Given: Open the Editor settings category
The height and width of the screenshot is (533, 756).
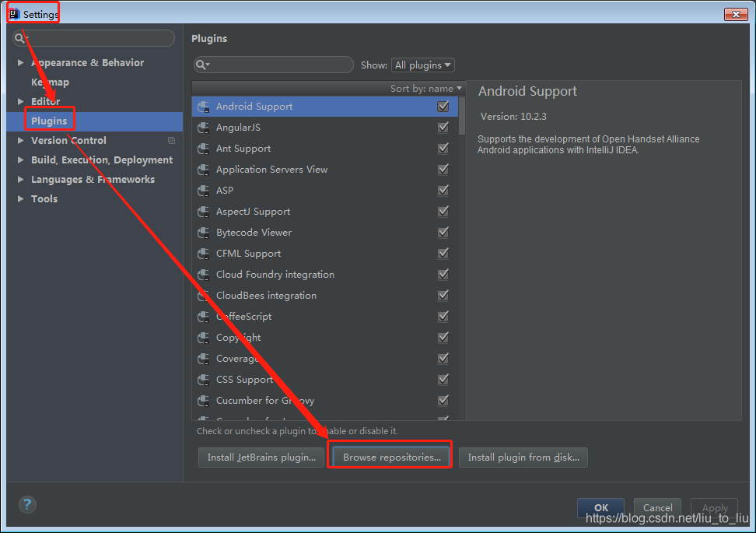Looking at the screenshot, I should point(46,101).
